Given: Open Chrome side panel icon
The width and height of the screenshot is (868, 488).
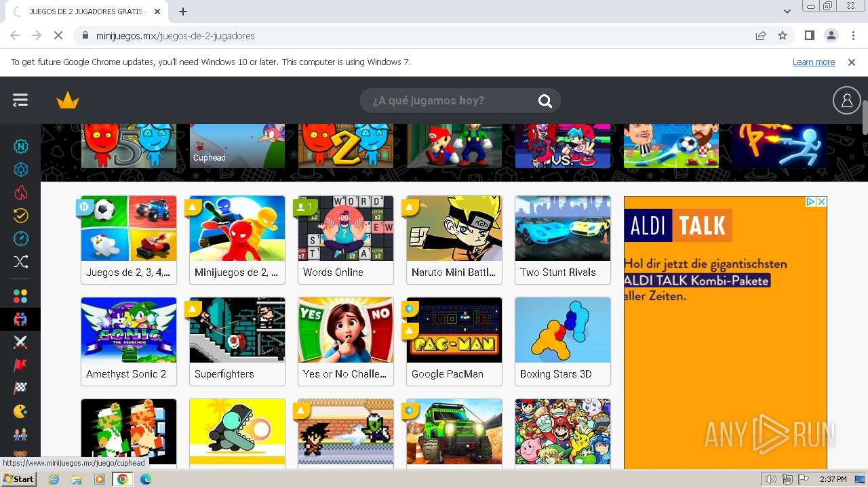Looking at the screenshot, I should click(809, 35).
